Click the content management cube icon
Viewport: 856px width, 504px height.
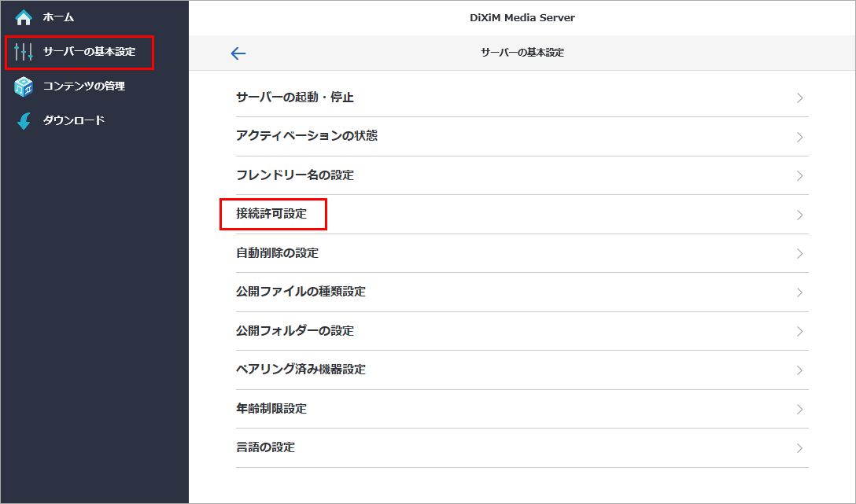click(24, 86)
